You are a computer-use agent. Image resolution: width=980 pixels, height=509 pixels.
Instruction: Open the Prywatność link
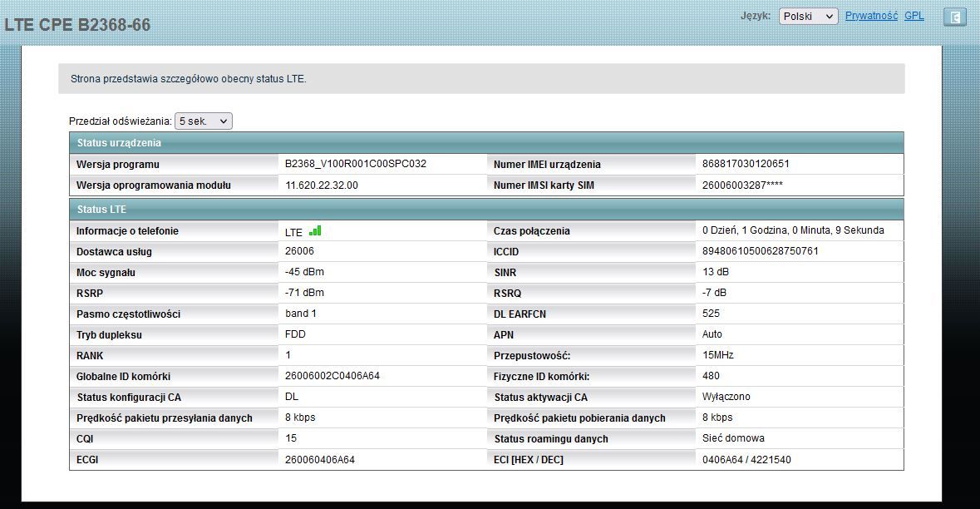point(871,16)
